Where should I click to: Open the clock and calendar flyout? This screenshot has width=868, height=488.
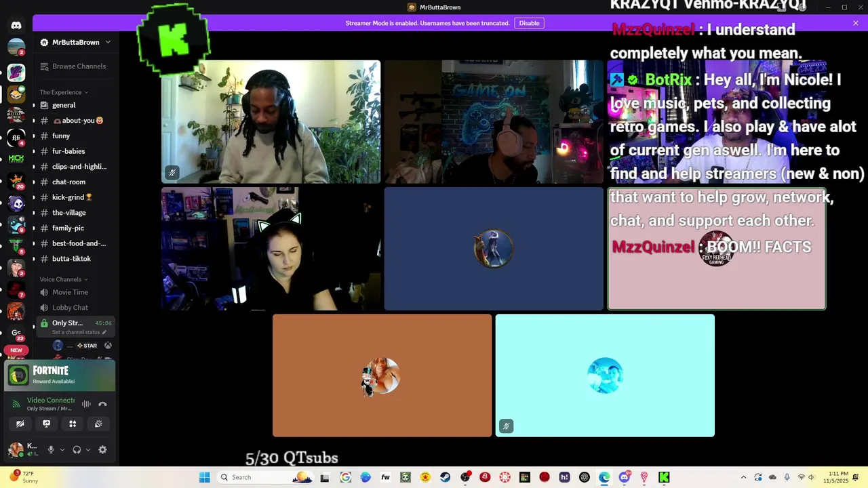pos(836,477)
